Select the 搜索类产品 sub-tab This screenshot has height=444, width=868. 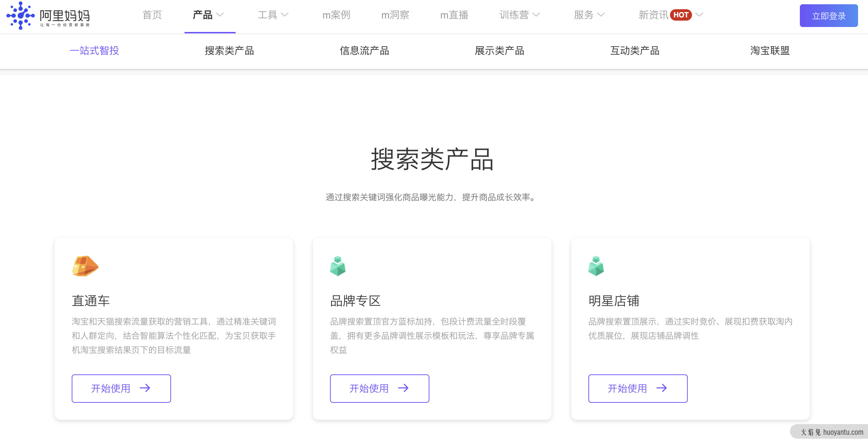click(x=230, y=51)
